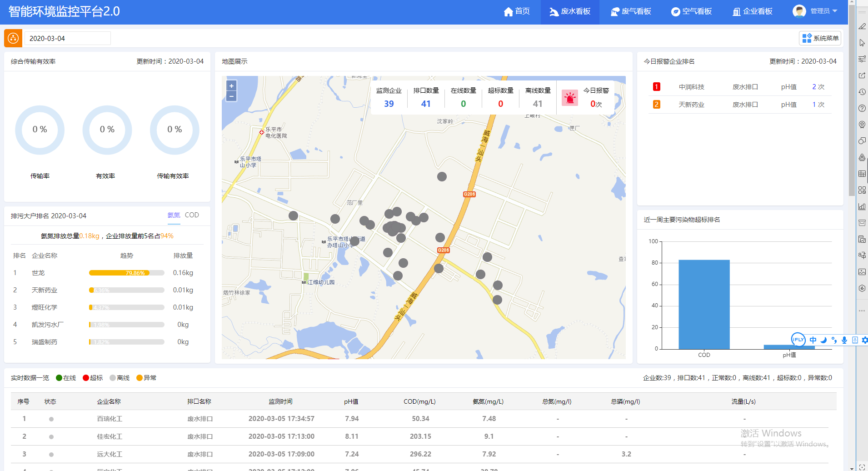Screen dimensions: 868x471
Task: Switch to the COD ranking tab
Action: pyautogui.click(x=192, y=215)
